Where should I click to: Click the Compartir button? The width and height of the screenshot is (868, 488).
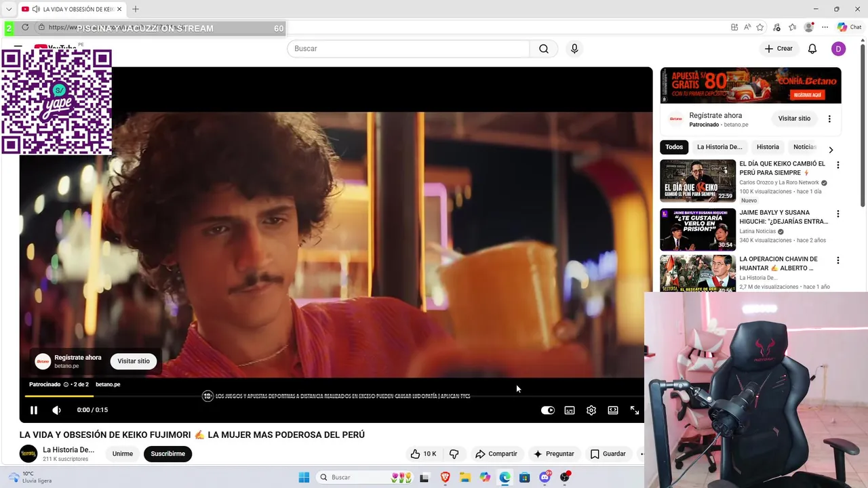click(496, 453)
